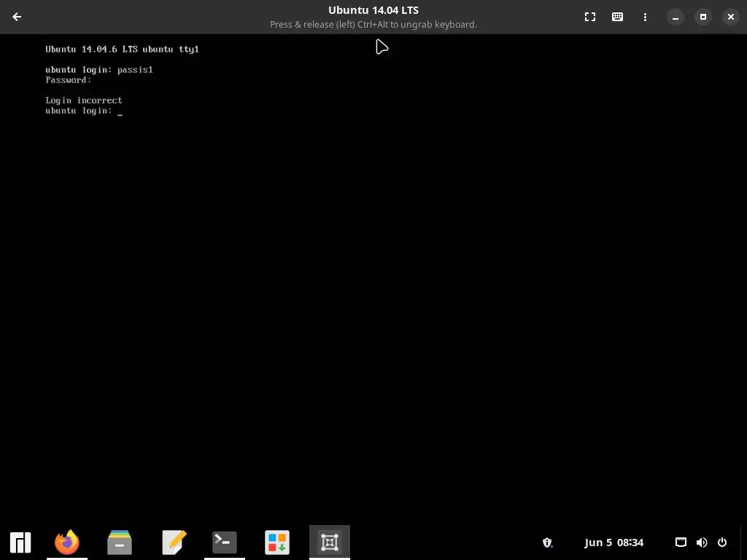Screen dimensions: 747x560
Task: Open the keyboard shortcuts send menu
Action: [x=617, y=17]
